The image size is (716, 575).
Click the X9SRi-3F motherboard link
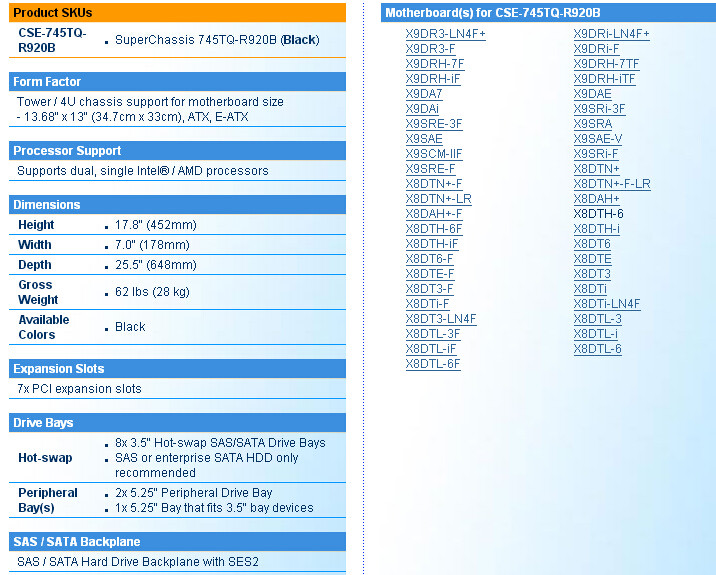(599, 109)
